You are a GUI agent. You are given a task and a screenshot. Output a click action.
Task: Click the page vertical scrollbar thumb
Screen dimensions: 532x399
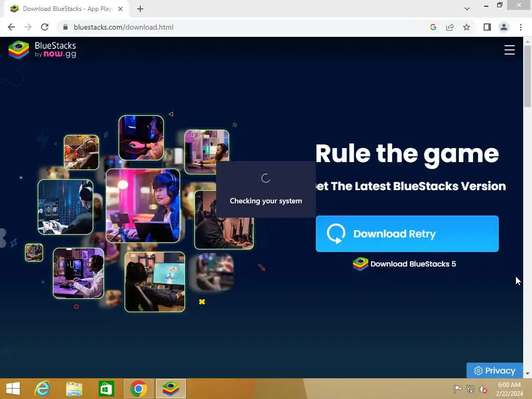[x=527, y=76]
